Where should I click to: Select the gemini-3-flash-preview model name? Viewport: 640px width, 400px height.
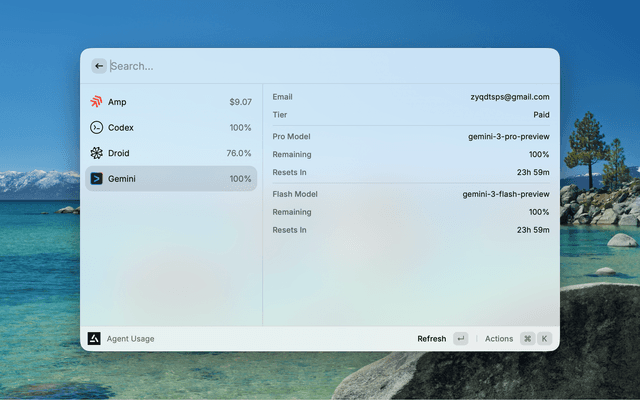point(506,194)
